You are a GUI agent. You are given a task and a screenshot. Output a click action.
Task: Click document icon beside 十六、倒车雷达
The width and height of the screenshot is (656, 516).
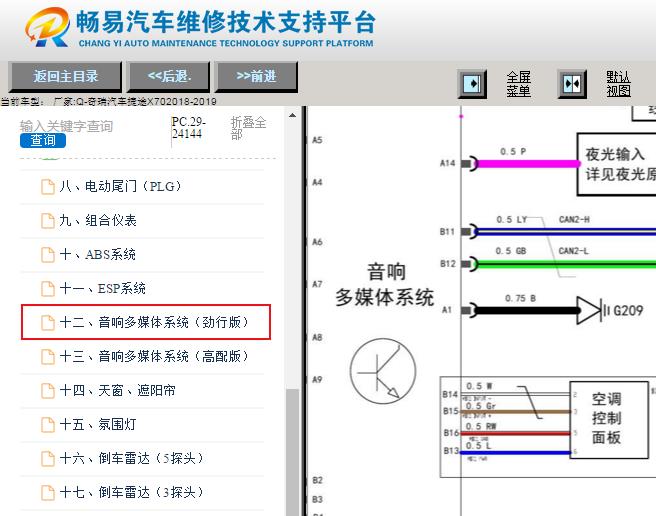pos(48,458)
